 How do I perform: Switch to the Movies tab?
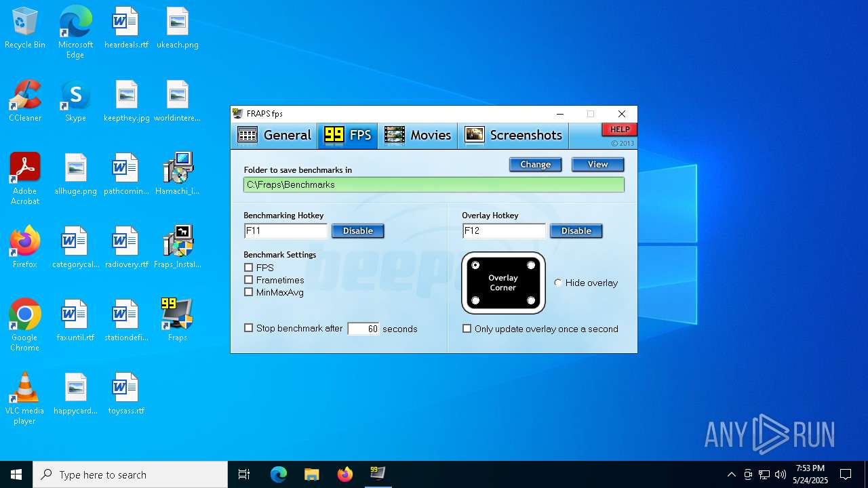418,135
